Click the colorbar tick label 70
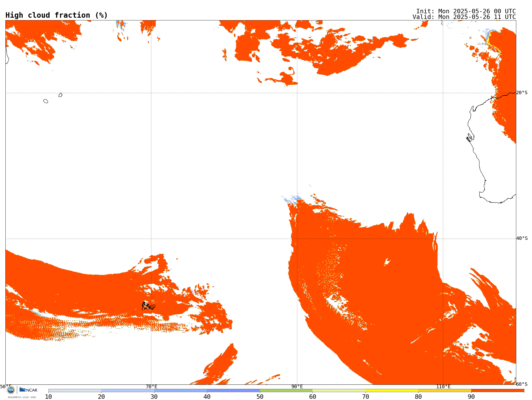This screenshot has height=400, width=532. coord(366,397)
